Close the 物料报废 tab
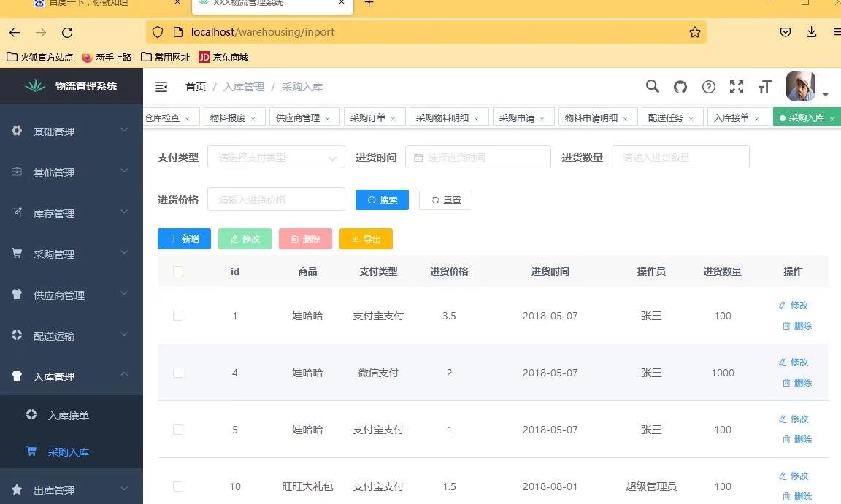Image resolution: width=841 pixels, height=504 pixels. pos(253,119)
